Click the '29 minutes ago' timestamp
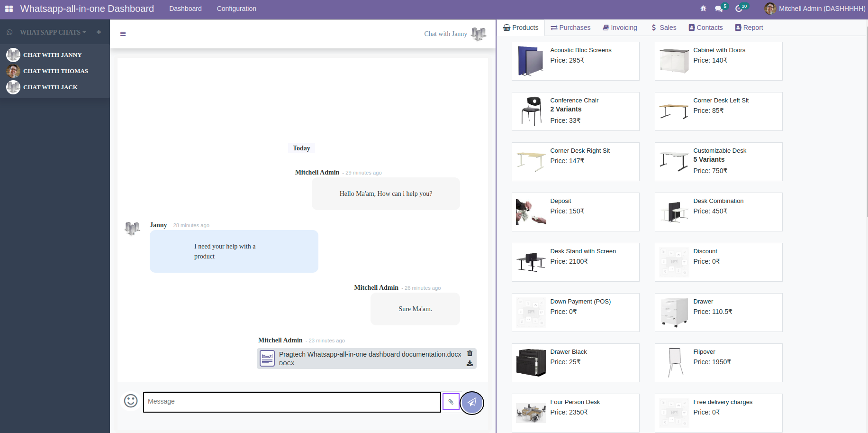The image size is (868, 433). click(x=363, y=173)
